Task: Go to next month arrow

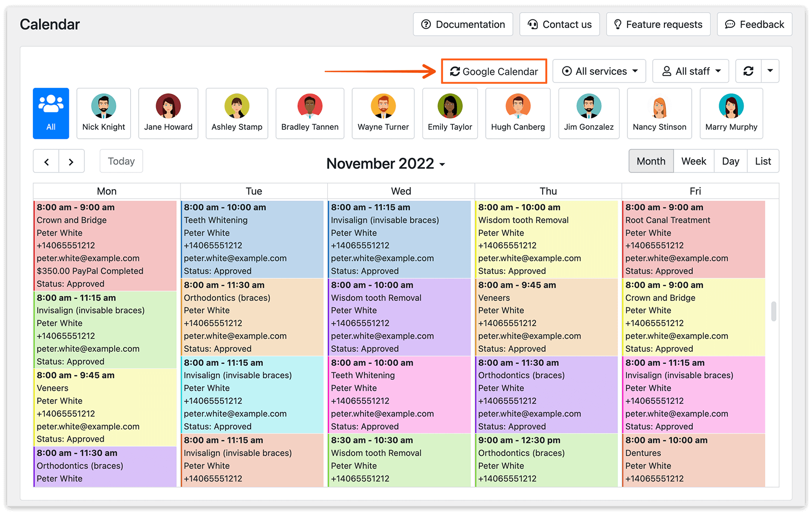Action: tap(71, 161)
